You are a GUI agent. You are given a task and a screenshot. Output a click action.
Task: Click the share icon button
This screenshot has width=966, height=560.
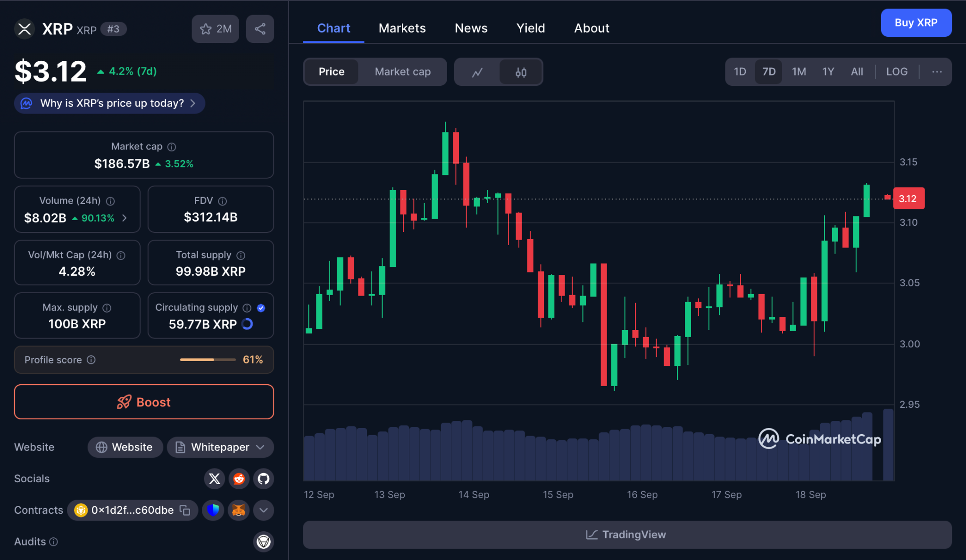tap(260, 29)
